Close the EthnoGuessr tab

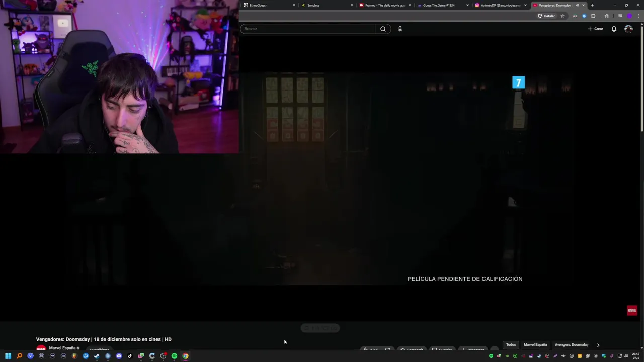pyautogui.click(x=294, y=5)
